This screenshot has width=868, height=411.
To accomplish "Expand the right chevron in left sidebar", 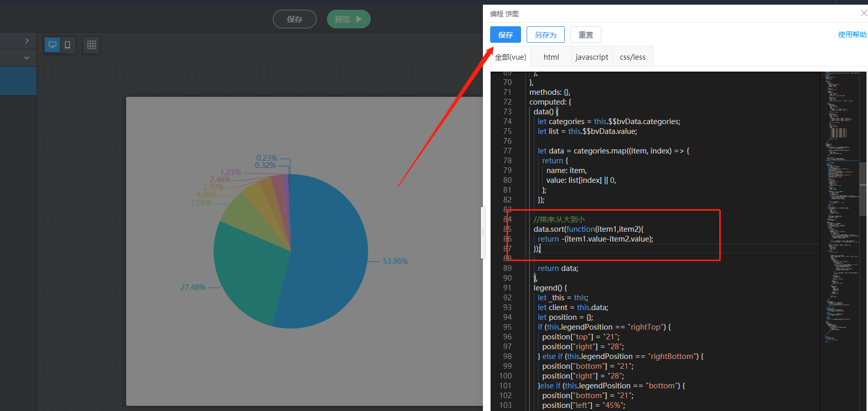I will [27, 40].
